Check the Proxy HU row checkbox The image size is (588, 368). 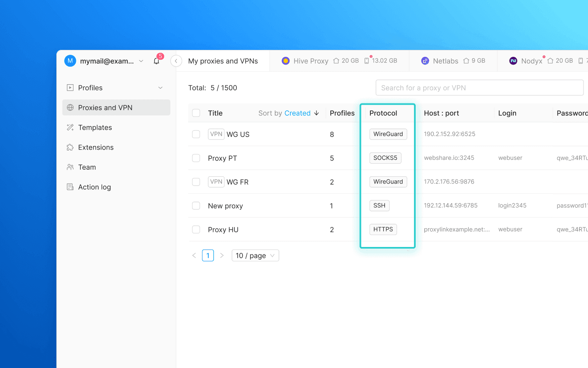pyautogui.click(x=196, y=229)
